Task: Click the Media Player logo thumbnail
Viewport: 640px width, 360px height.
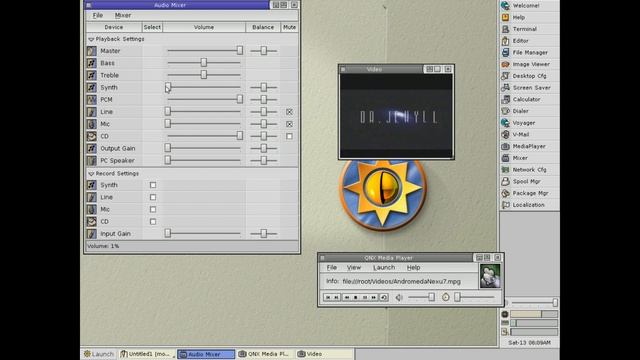Action: (x=490, y=276)
